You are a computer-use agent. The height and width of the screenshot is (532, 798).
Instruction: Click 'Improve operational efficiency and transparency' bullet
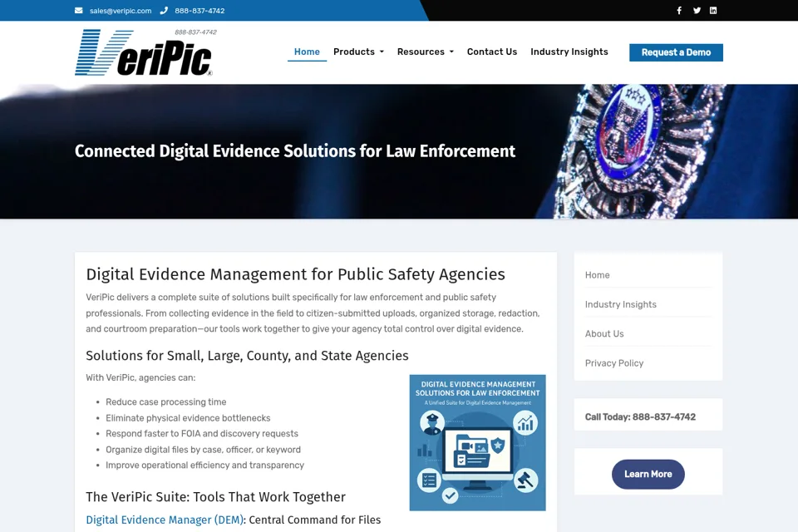(205, 465)
